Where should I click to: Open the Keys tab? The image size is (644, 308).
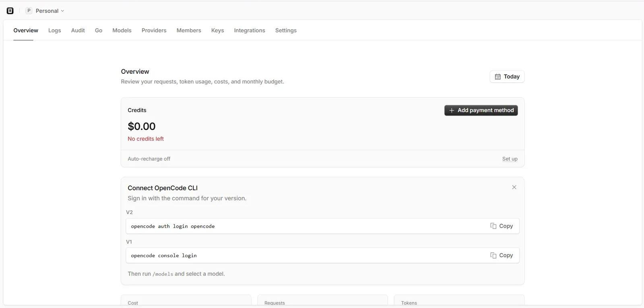(218, 30)
